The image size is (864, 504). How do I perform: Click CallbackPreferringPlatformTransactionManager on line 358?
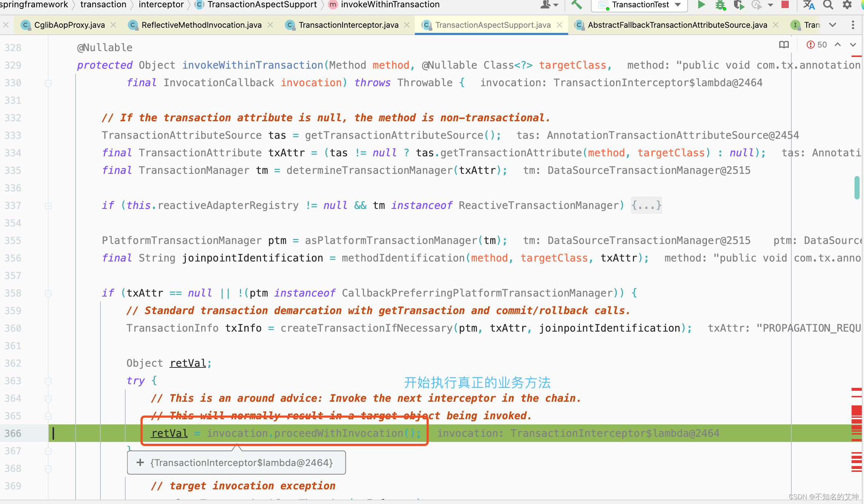coord(477,293)
